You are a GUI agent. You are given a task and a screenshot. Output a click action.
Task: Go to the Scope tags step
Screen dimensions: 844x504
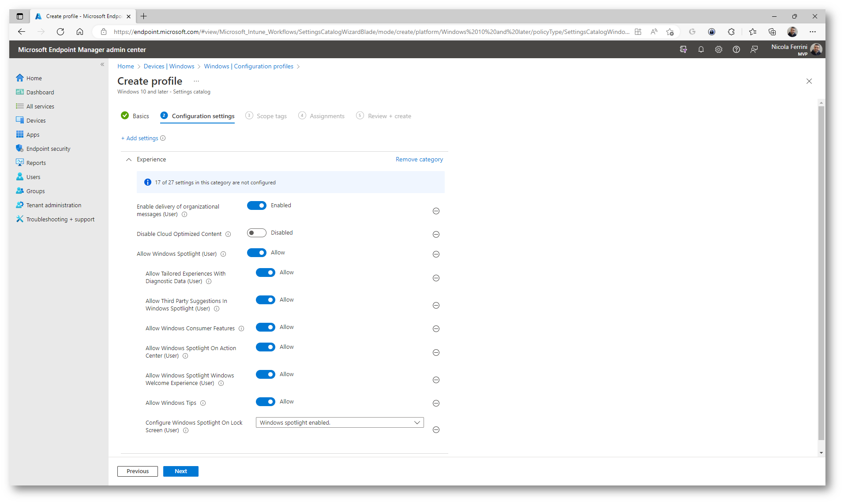pyautogui.click(x=266, y=116)
